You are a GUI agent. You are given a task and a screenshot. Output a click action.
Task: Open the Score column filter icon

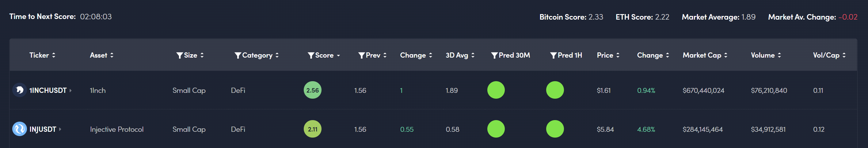311,55
